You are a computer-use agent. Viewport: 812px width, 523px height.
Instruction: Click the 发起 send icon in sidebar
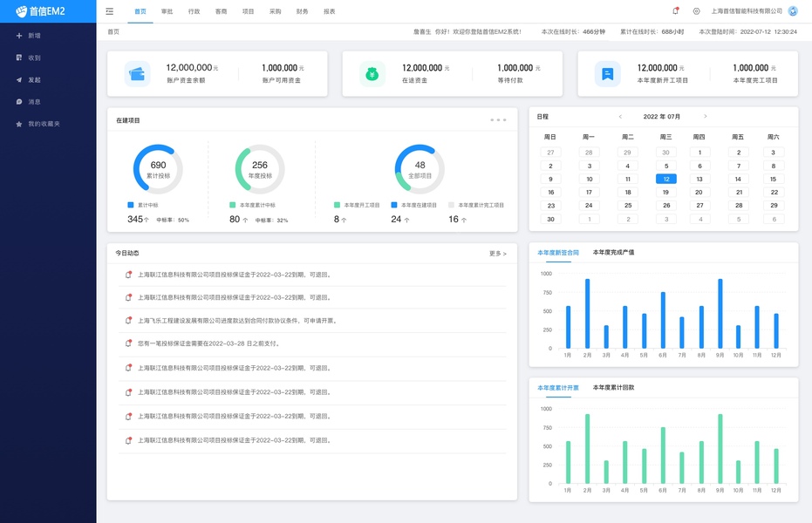tap(19, 79)
